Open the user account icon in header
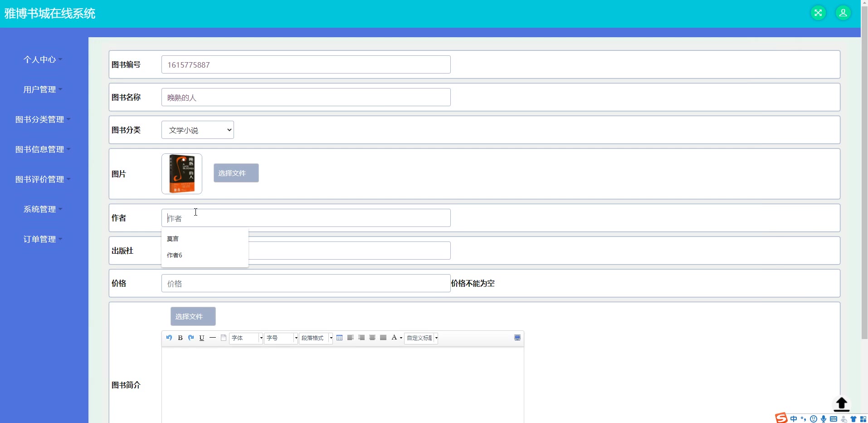This screenshot has height=423, width=868. (843, 13)
